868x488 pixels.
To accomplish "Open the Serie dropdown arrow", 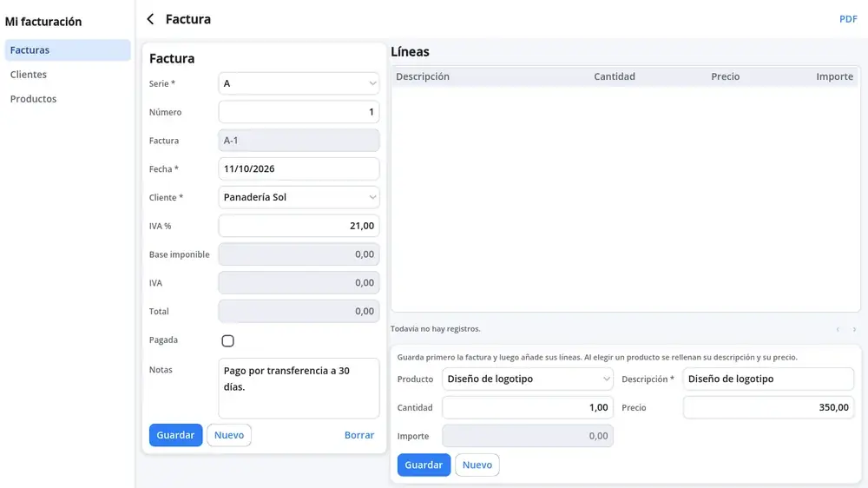I will (372, 83).
